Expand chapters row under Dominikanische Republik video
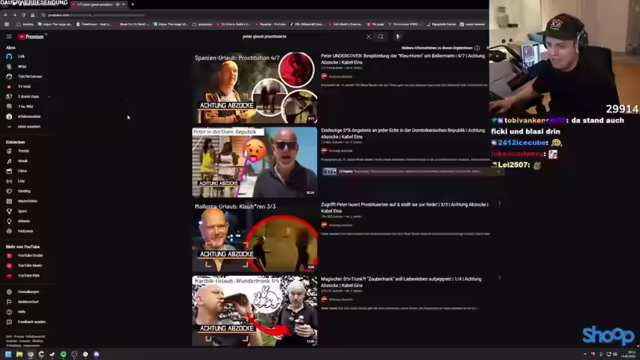The width and height of the screenshot is (640, 360). pyautogui.click(x=412, y=171)
